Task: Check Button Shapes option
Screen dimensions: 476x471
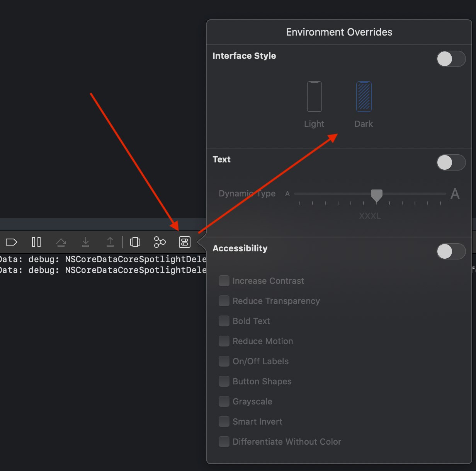Action: point(224,381)
